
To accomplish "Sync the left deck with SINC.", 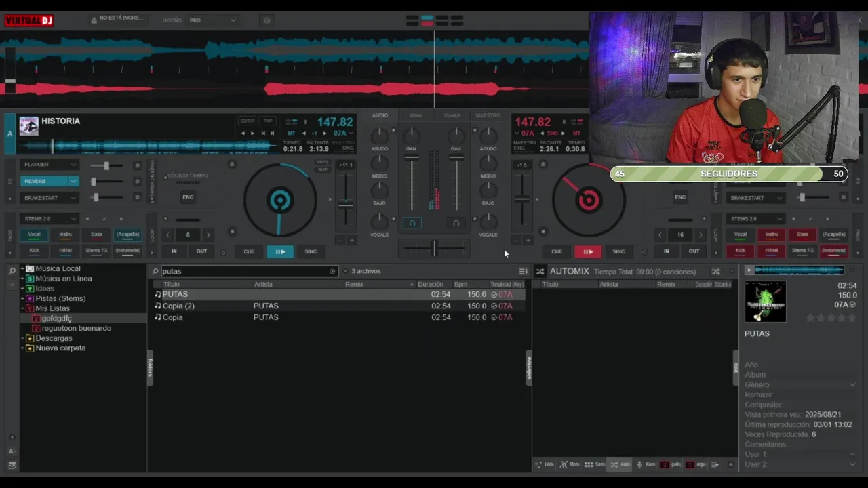I will click(x=311, y=251).
